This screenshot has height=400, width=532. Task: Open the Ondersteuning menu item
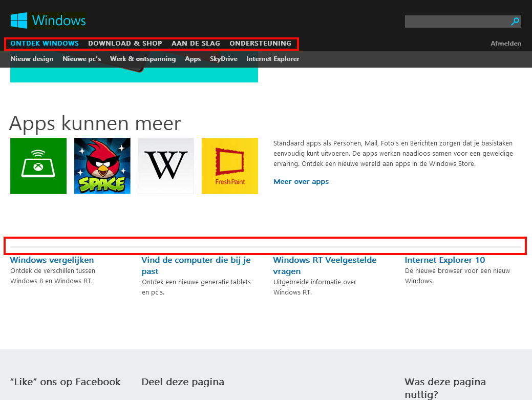(260, 44)
